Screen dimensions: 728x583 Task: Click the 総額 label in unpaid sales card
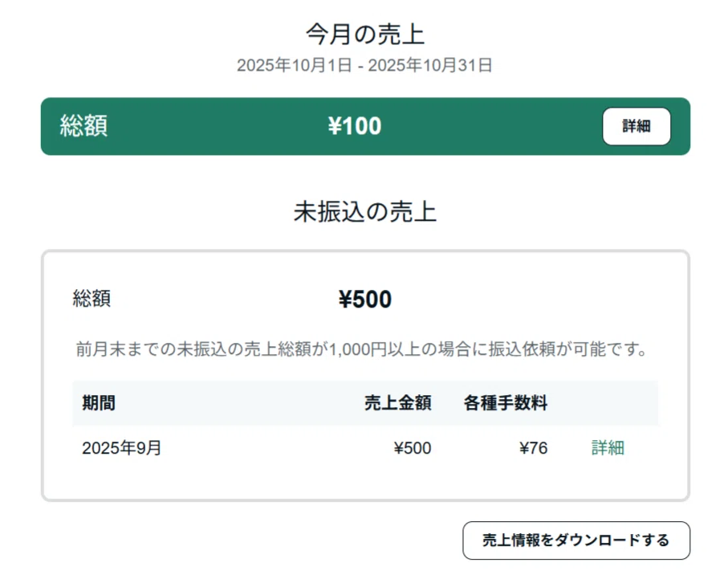[92, 298]
